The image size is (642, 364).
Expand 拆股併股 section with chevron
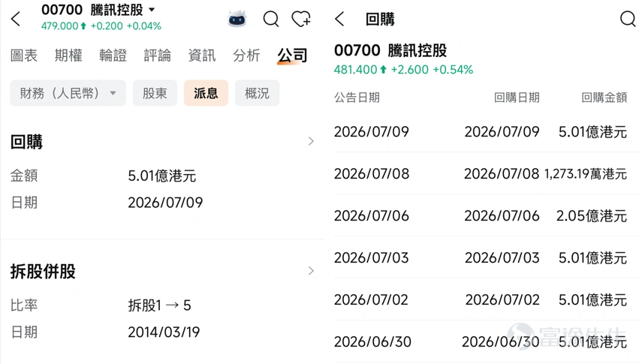coord(311,271)
